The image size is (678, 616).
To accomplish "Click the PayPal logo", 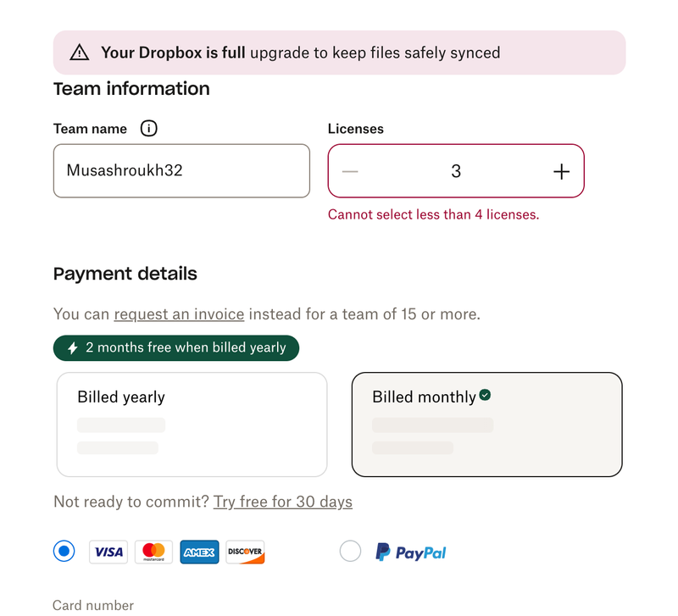I will tap(411, 552).
